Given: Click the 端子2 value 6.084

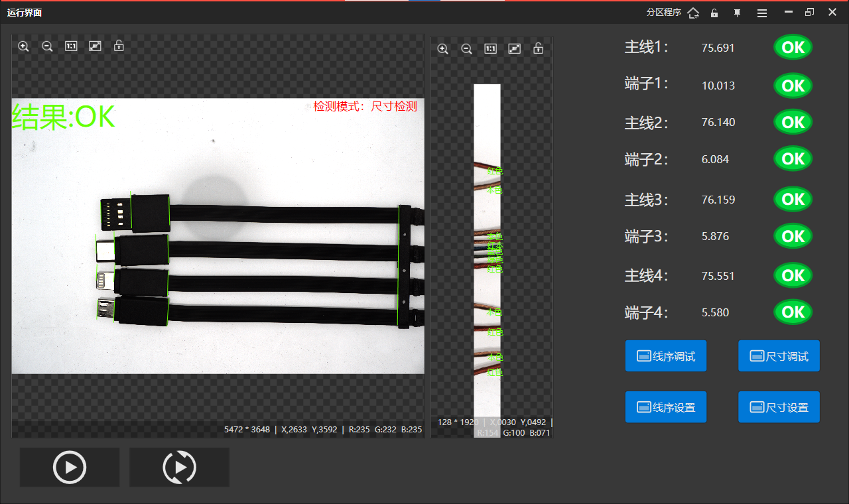Looking at the screenshot, I should pos(715,159).
